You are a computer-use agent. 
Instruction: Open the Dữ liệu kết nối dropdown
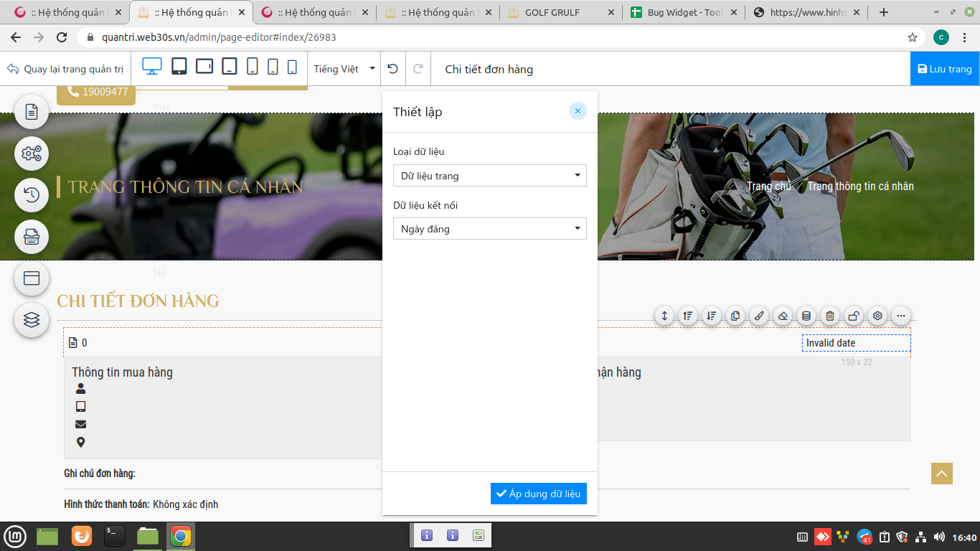(x=490, y=229)
